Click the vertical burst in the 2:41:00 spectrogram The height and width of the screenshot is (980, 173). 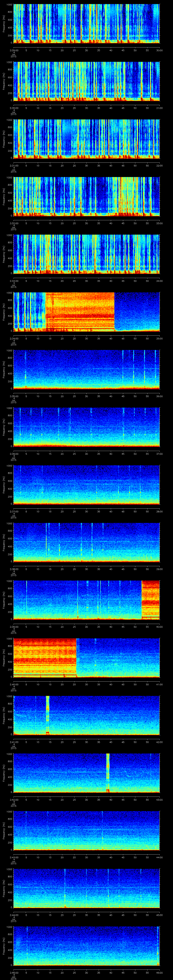pyautogui.click(x=47, y=715)
